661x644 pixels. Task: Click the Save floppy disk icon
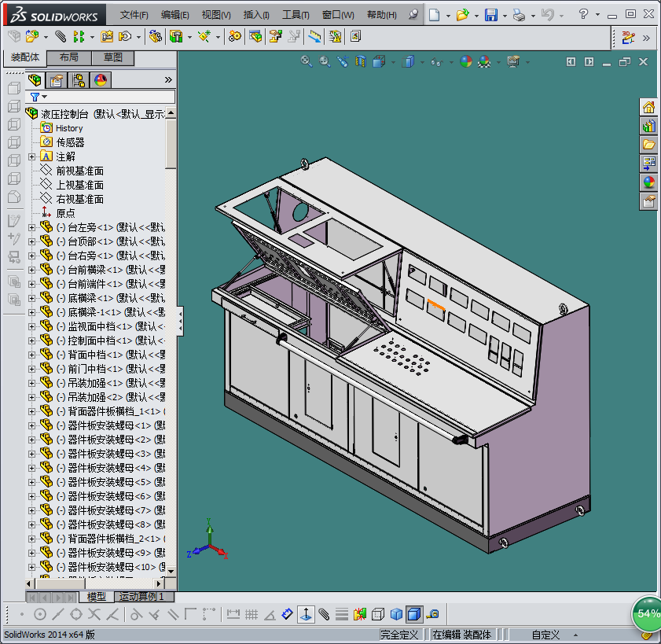(x=490, y=15)
